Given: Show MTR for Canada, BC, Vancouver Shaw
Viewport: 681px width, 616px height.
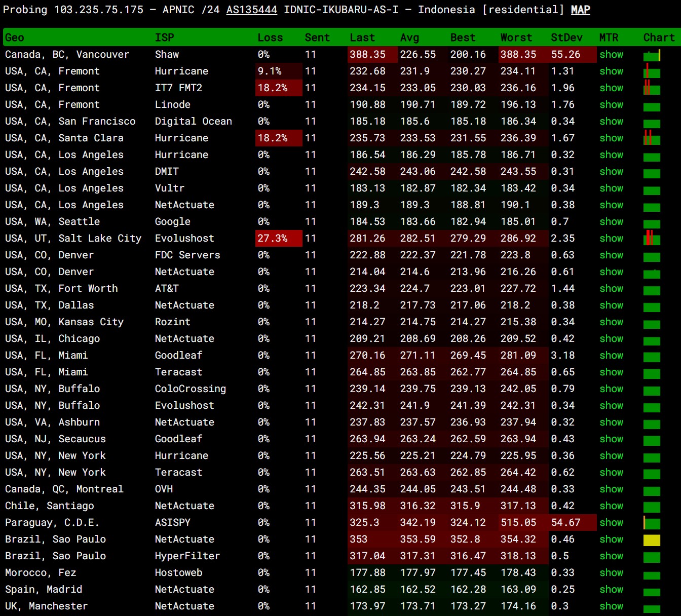Looking at the screenshot, I should click(x=611, y=54).
